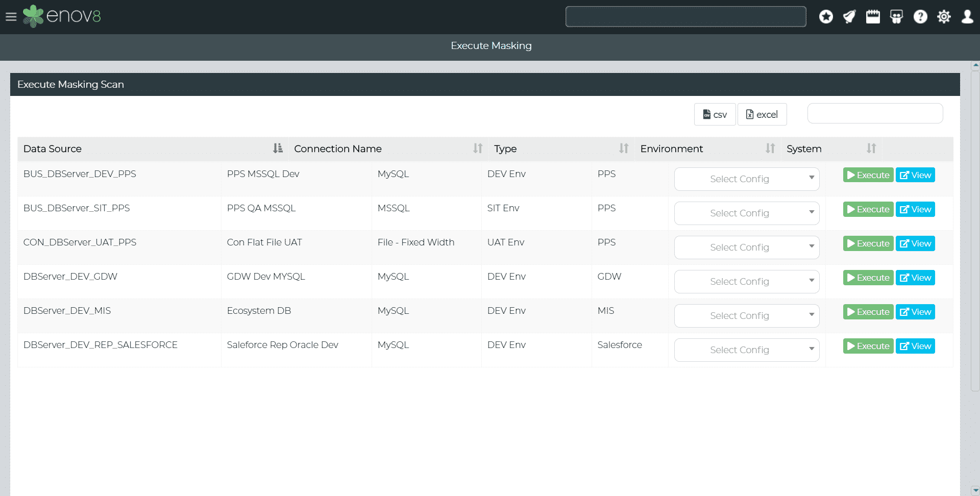Click the table filter search field

[875, 113]
